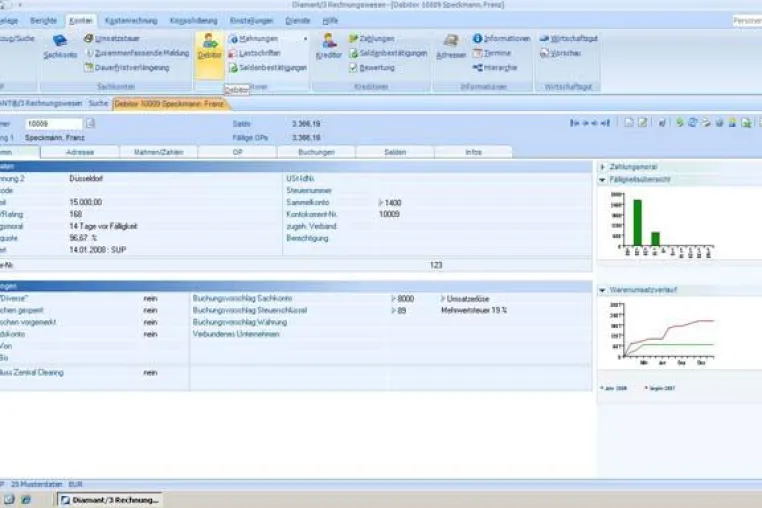Follow the Steuerschlüssel 89 lookup arrow
The image size is (762, 508).
394,310
